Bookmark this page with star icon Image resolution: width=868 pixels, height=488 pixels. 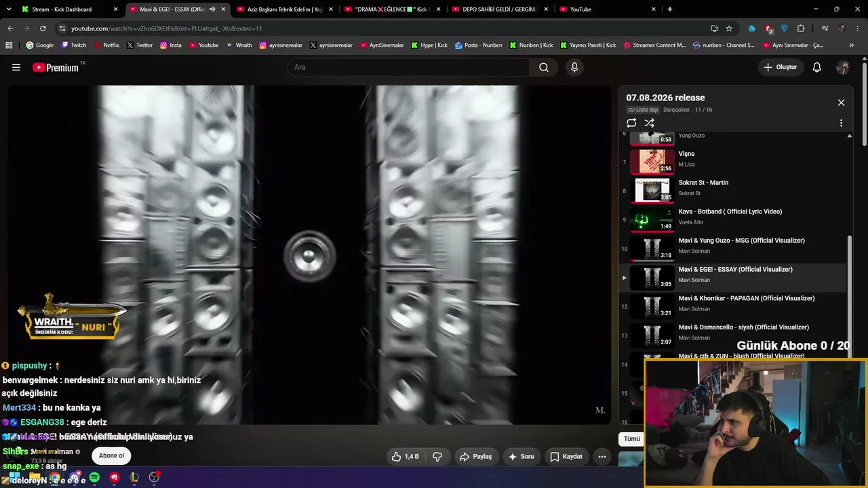729,28
